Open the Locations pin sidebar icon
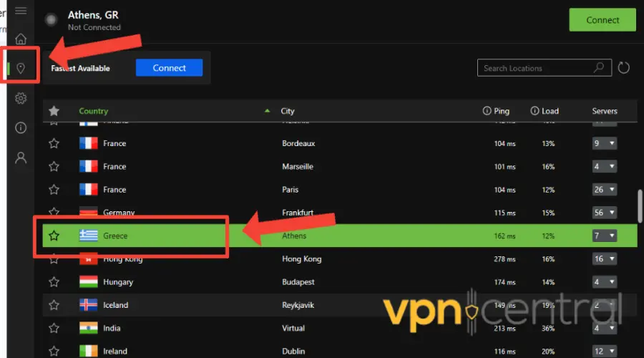The width and height of the screenshot is (644, 358). click(21, 68)
